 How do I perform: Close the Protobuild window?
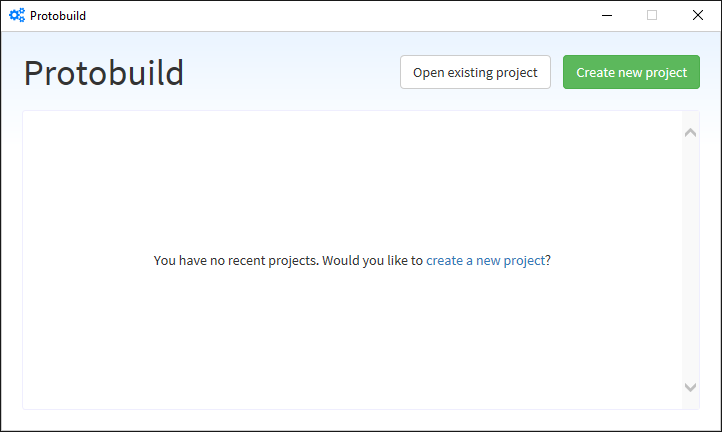(x=698, y=15)
